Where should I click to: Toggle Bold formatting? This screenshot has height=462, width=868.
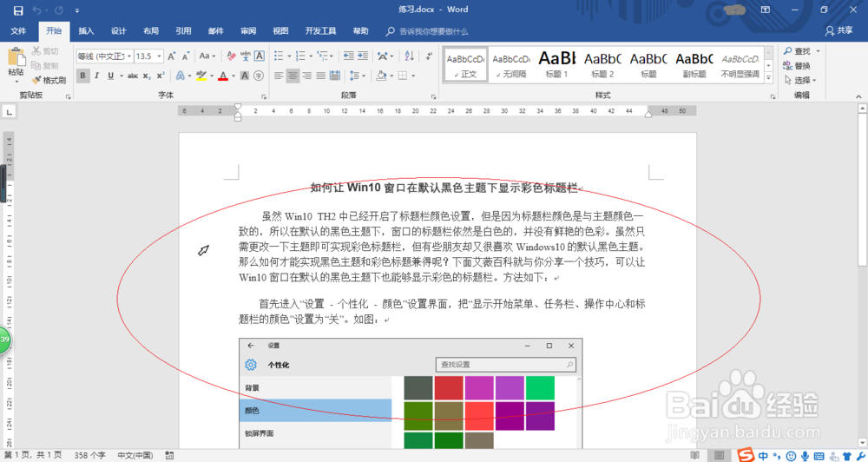(83, 76)
